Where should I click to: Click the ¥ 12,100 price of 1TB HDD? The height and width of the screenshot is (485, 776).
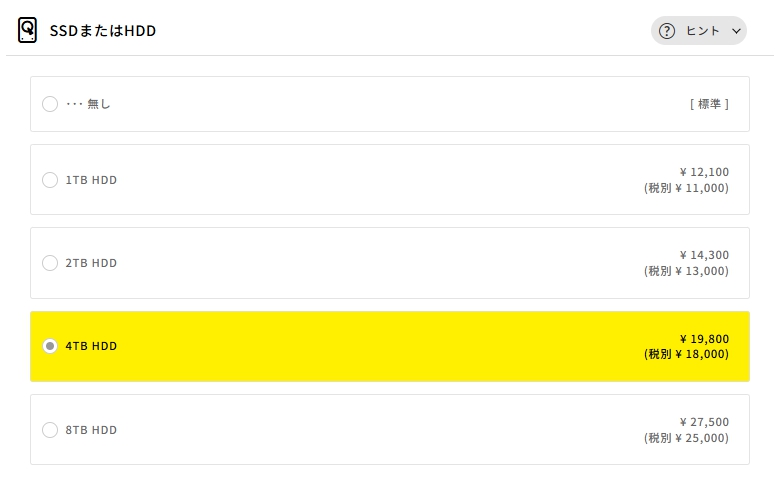(704, 172)
